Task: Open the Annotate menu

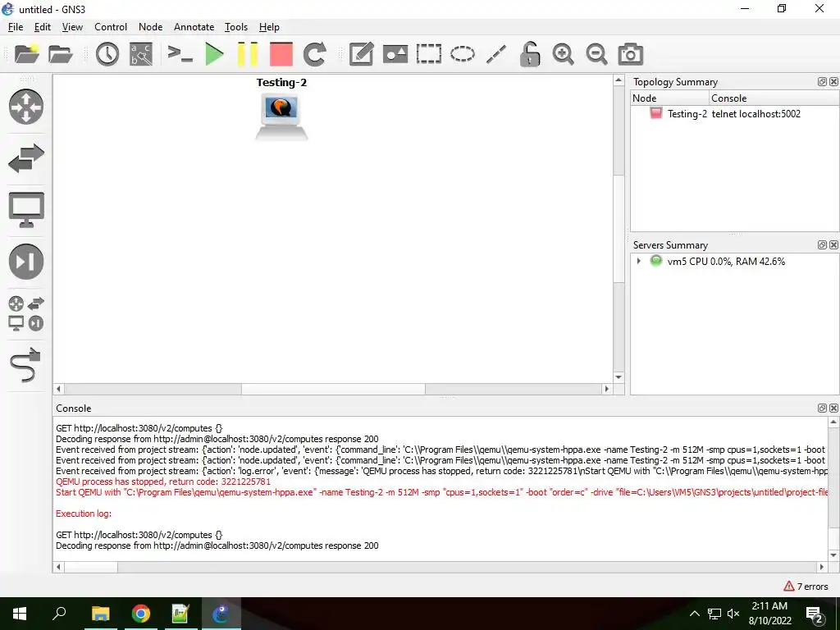Action: pyautogui.click(x=194, y=27)
